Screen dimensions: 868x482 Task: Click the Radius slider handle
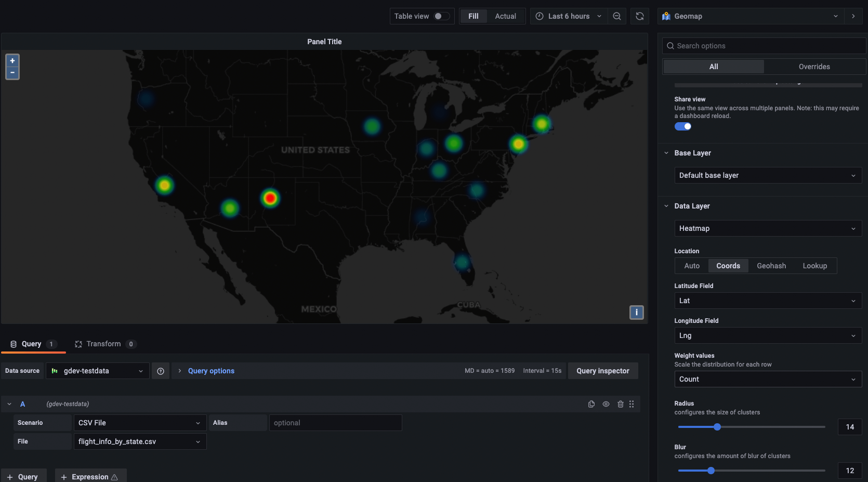[717, 427]
